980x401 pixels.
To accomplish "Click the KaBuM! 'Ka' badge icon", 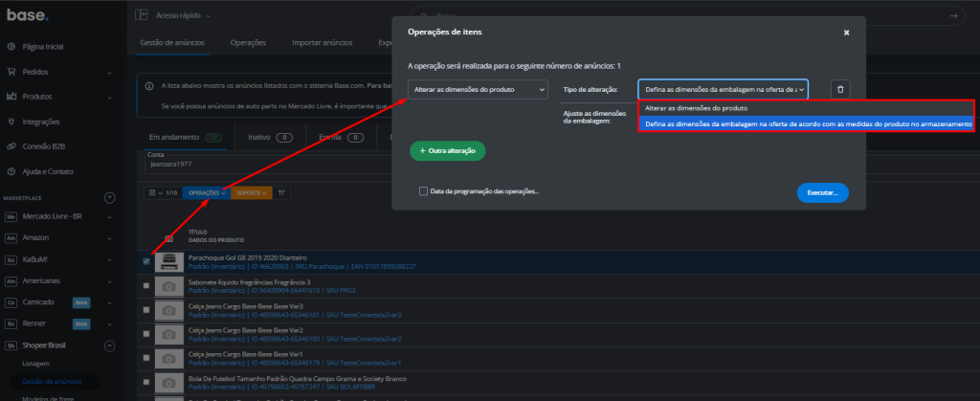I will [x=11, y=260].
